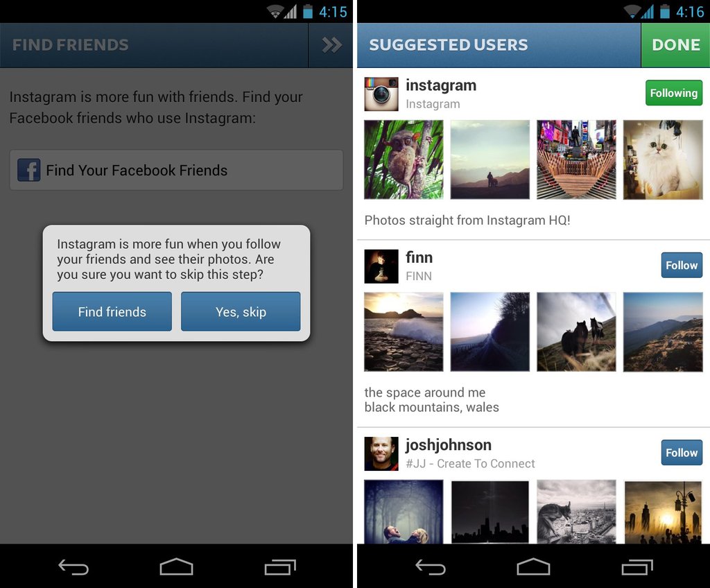Toggle the Following button for instagram
The image size is (710, 588).
coord(673,93)
